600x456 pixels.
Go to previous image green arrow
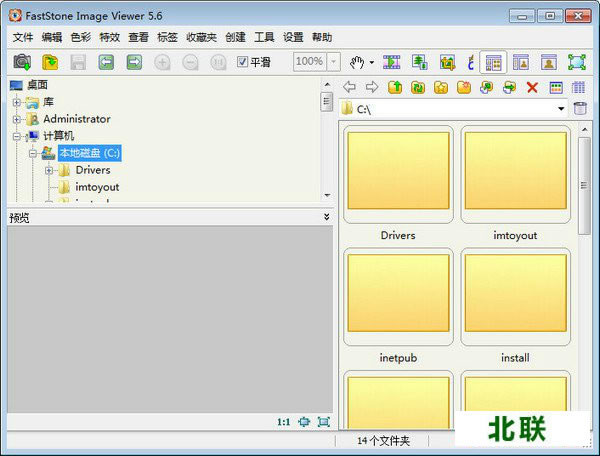(106, 62)
